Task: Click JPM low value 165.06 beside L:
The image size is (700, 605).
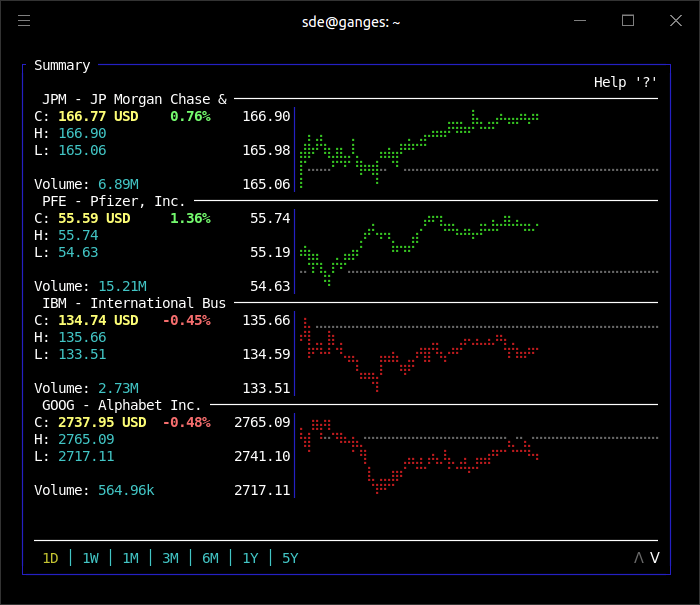Action: coord(82,150)
